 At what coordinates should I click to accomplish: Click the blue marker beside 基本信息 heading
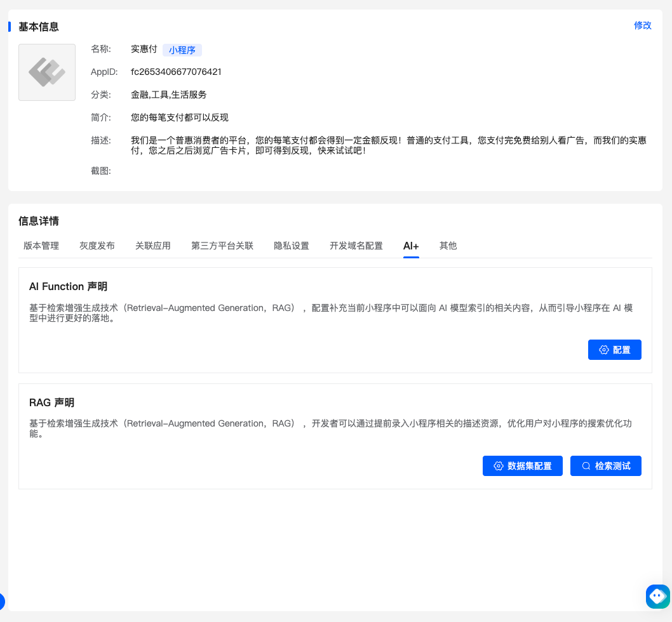pyautogui.click(x=9, y=26)
